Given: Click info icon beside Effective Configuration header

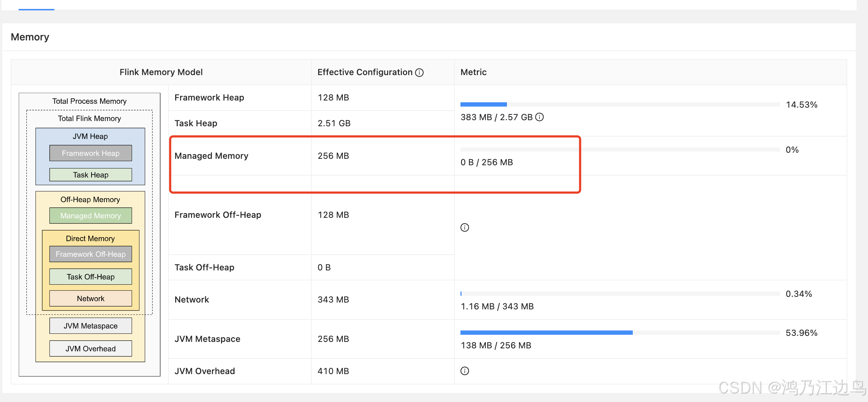Looking at the screenshot, I should point(419,73).
